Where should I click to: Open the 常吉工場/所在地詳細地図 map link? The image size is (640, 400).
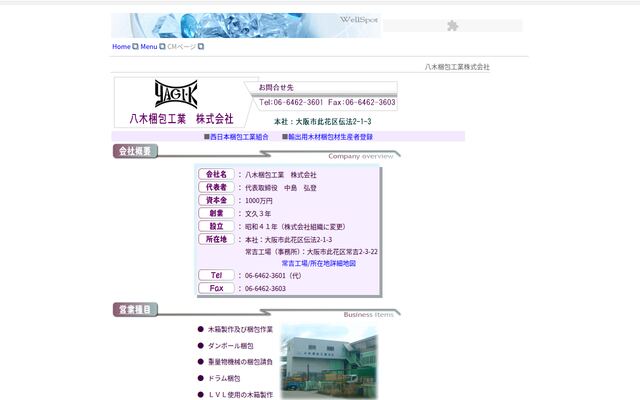tap(319, 264)
